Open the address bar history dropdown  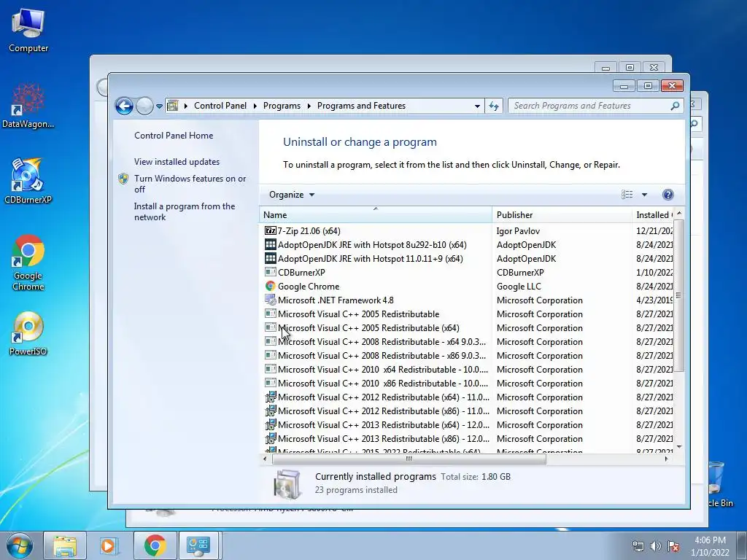477,106
